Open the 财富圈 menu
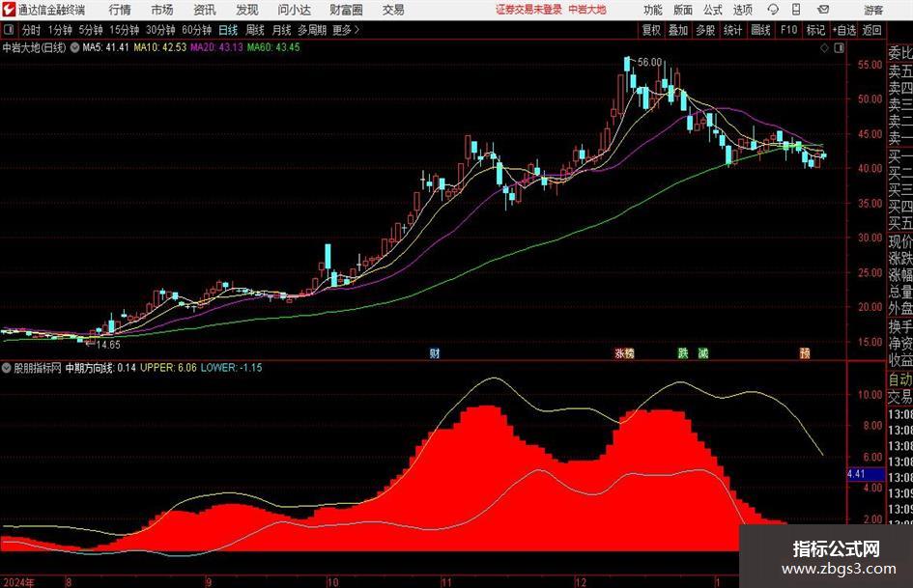 [x=347, y=10]
